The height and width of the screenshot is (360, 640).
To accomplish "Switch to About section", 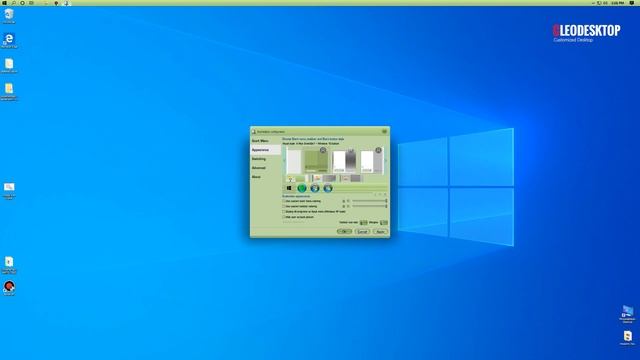I will 265,177.
